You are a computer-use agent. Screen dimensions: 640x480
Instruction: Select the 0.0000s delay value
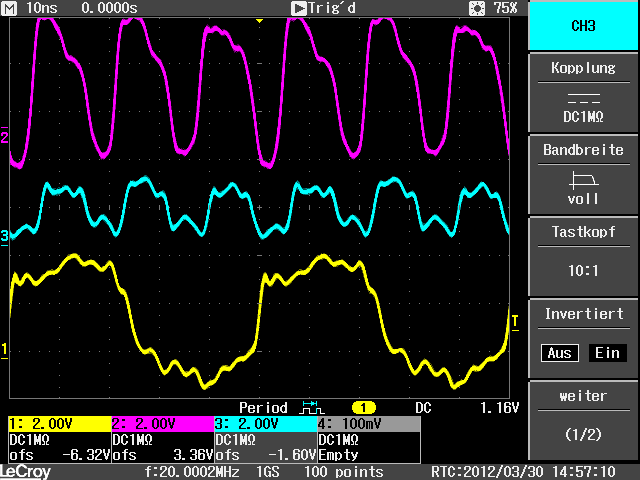click(x=109, y=8)
